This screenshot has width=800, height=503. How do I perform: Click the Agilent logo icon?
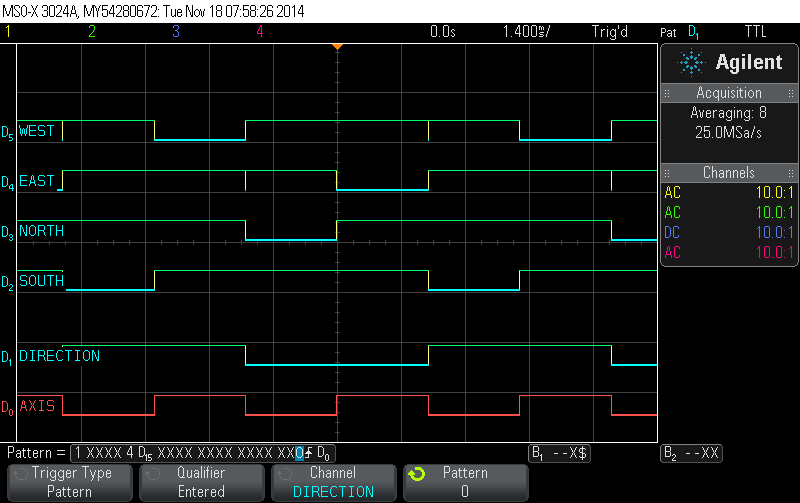coord(691,63)
